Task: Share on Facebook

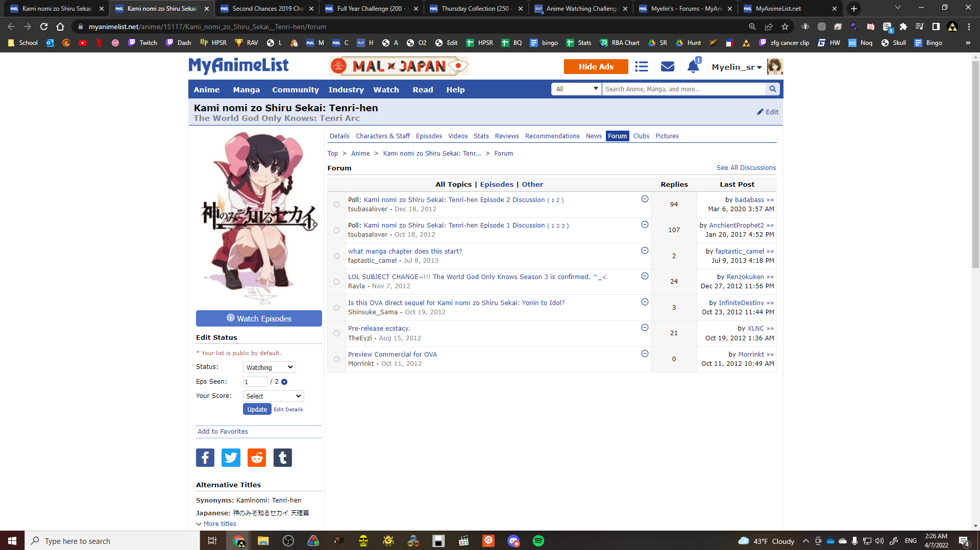Action: click(x=205, y=458)
